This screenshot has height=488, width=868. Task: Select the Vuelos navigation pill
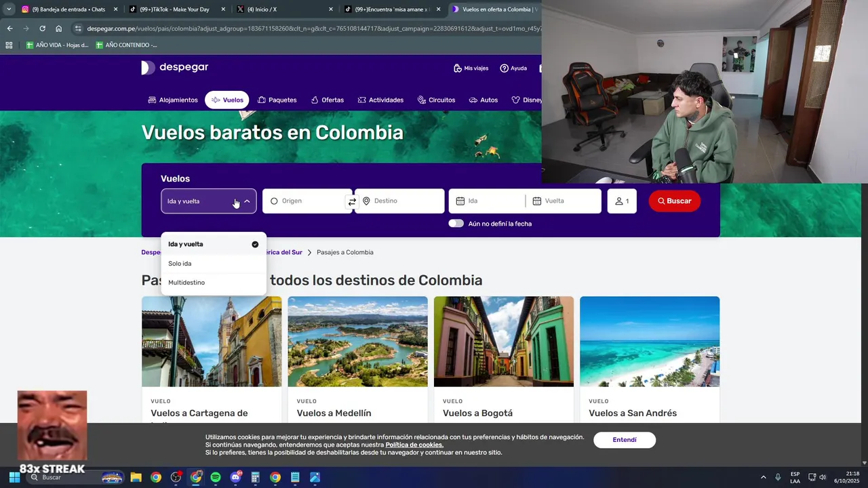point(227,100)
